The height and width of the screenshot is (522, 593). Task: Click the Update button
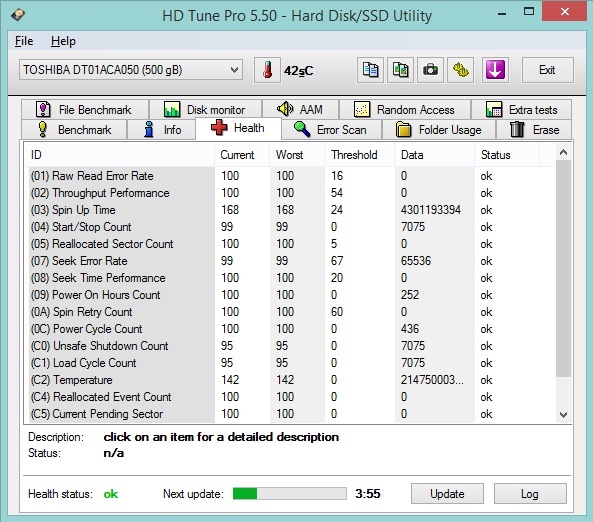click(x=447, y=494)
